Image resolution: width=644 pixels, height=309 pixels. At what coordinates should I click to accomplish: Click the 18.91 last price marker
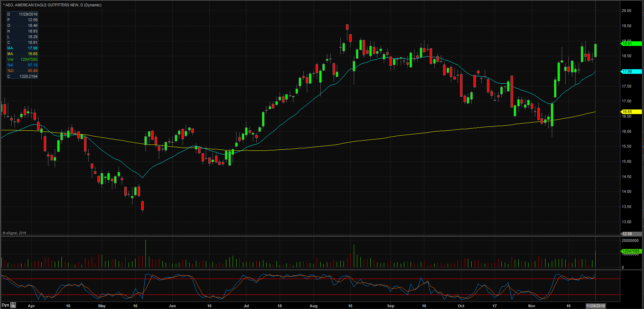point(631,43)
